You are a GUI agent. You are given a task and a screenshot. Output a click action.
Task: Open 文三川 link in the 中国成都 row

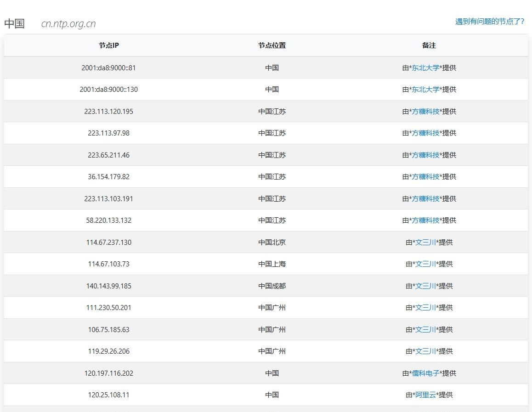425,286
